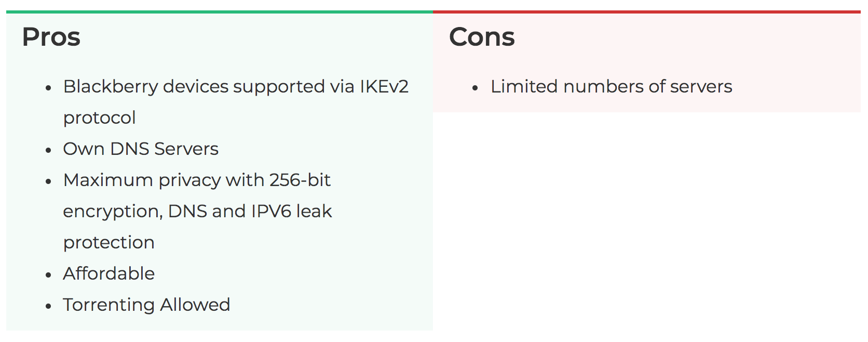868x342 pixels.
Task: Click the red bar above Cons
Action: (x=646, y=11)
